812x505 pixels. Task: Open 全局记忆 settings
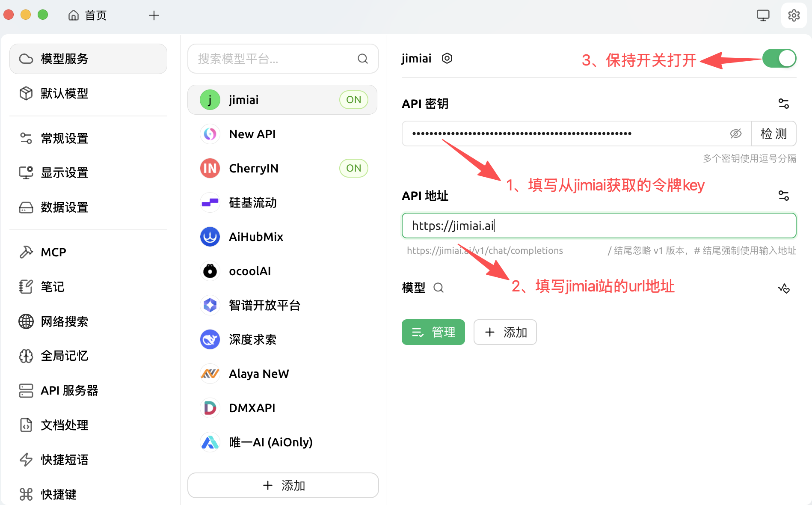pyautogui.click(x=64, y=356)
